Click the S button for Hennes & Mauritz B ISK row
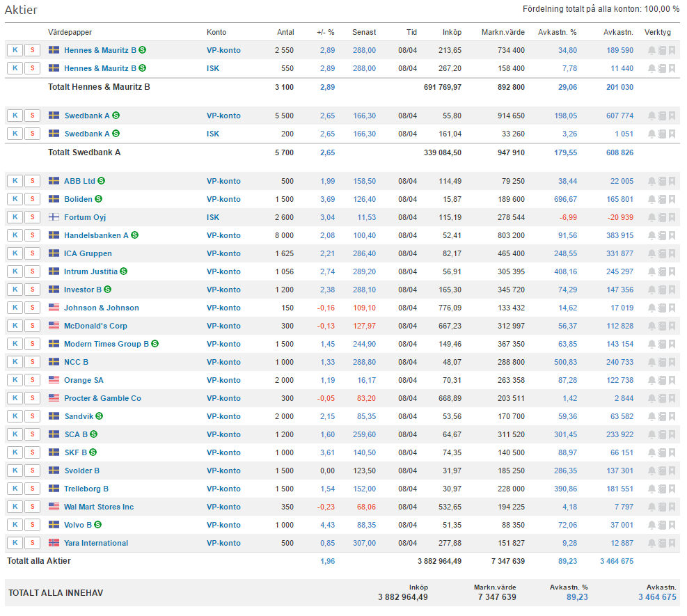Image resolution: width=687 pixels, height=616 pixels. [33, 68]
